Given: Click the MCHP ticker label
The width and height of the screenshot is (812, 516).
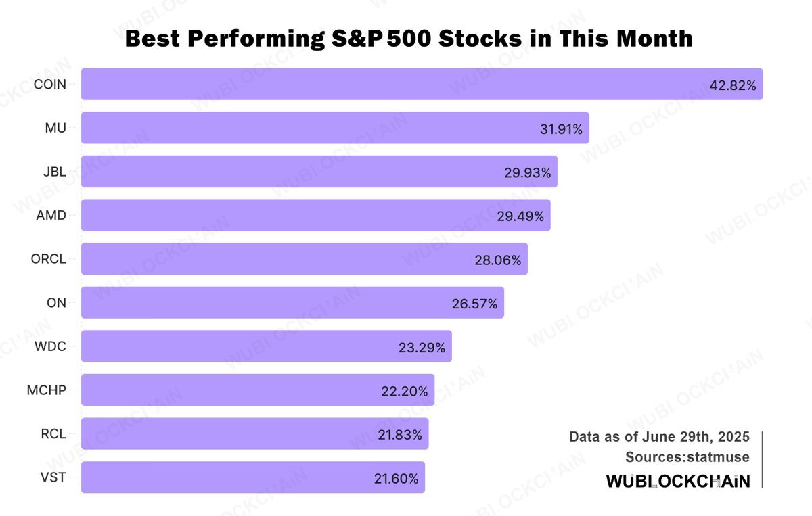Looking at the screenshot, I should (x=47, y=390).
